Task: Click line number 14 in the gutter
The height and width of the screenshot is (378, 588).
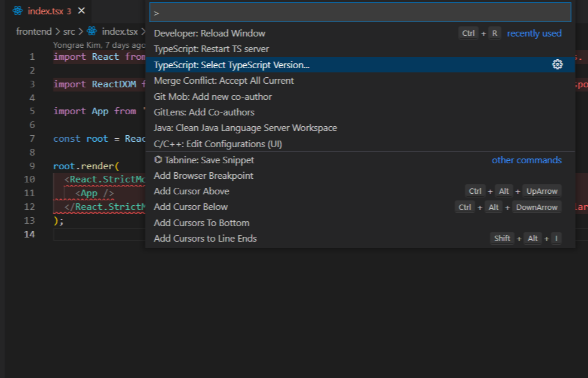Action: tap(30, 234)
